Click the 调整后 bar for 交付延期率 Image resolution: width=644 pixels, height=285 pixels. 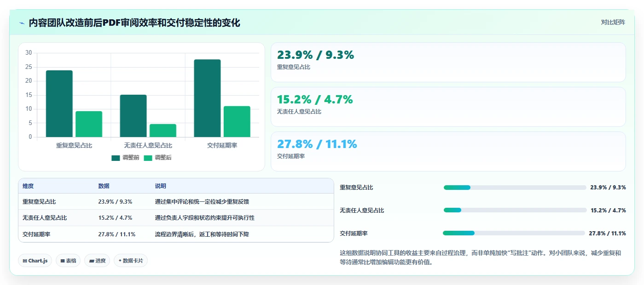click(x=237, y=121)
